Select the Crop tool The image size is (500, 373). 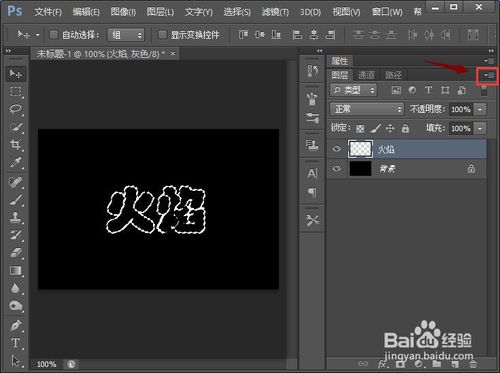point(15,145)
